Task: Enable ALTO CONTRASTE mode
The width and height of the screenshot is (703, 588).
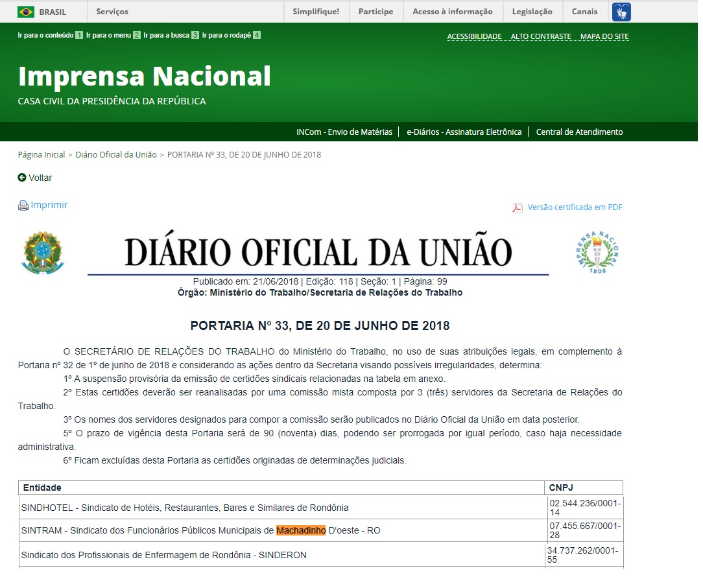Action: coord(540,36)
